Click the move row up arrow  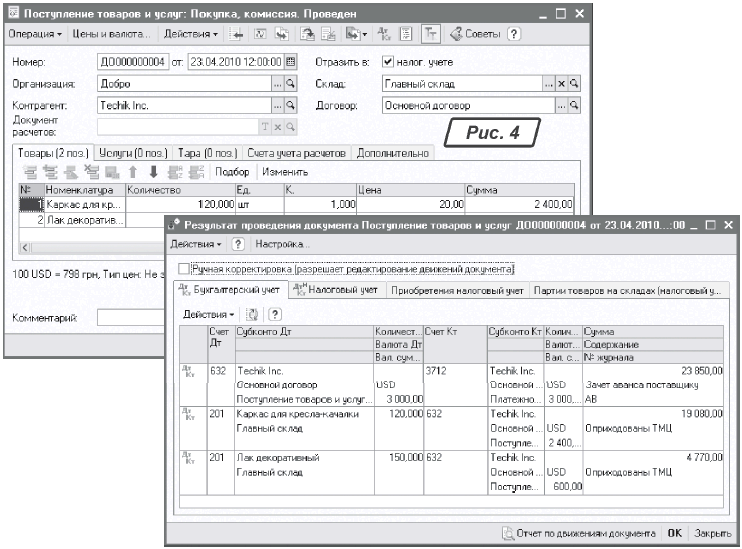129,172
